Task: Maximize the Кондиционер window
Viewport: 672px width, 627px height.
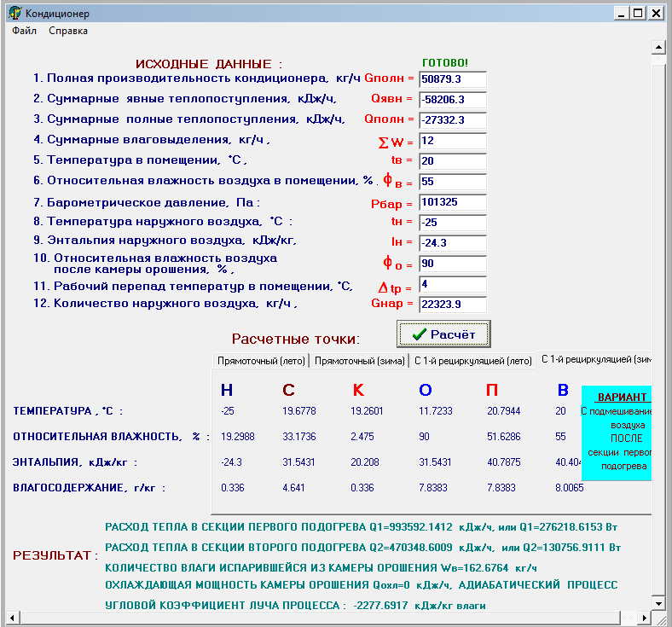Action: point(638,14)
